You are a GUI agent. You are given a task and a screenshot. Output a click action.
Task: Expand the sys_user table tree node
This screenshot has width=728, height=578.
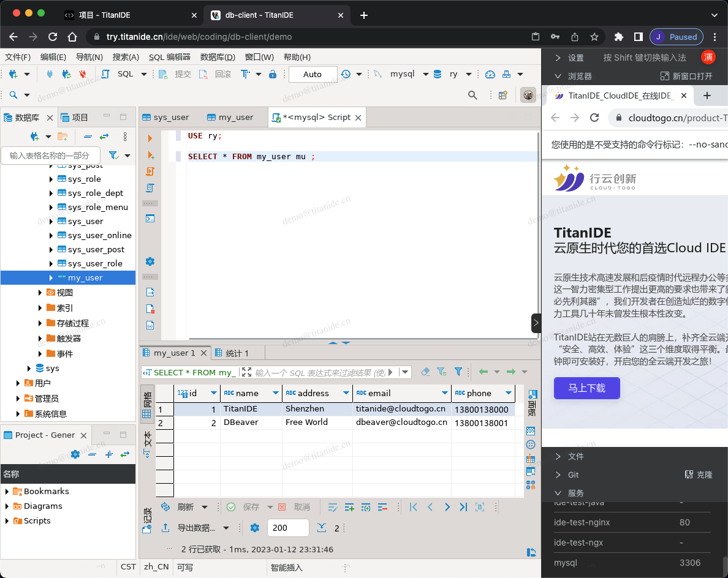pos(51,222)
